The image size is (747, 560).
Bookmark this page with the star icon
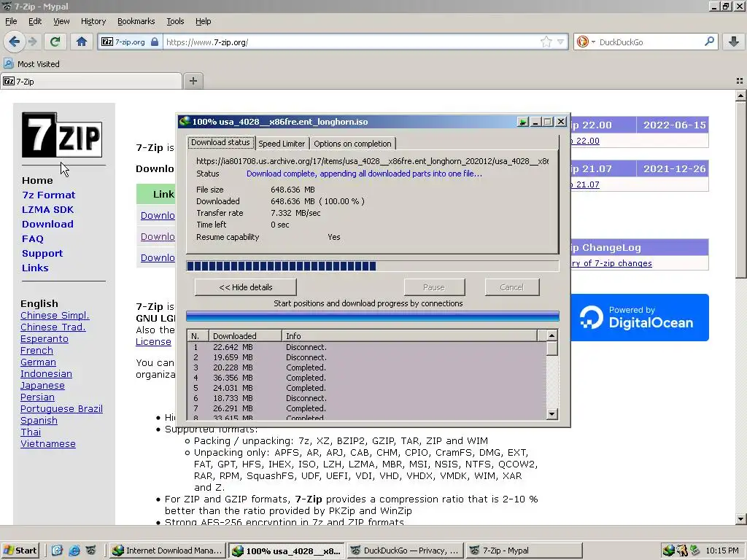546,42
